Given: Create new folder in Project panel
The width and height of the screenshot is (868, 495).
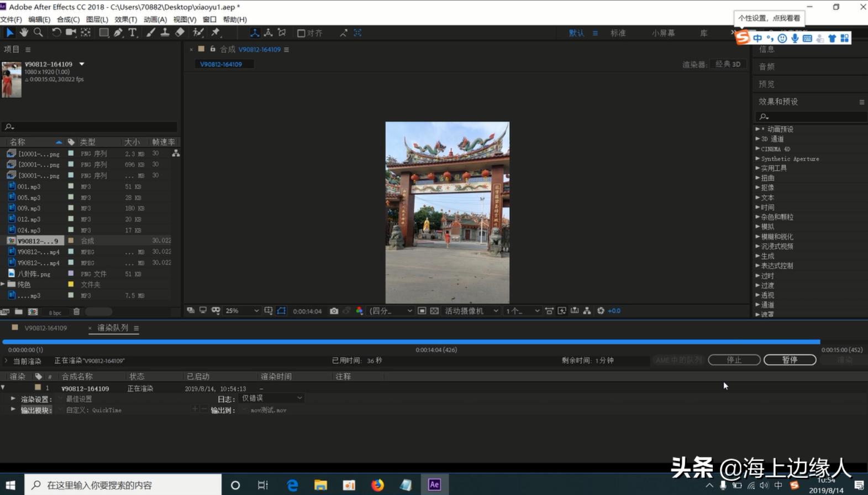Looking at the screenshot, I should 18,312.
